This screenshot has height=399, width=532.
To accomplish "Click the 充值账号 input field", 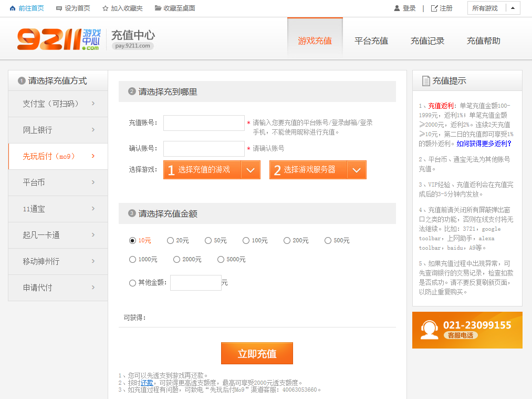I will [204, 123].
